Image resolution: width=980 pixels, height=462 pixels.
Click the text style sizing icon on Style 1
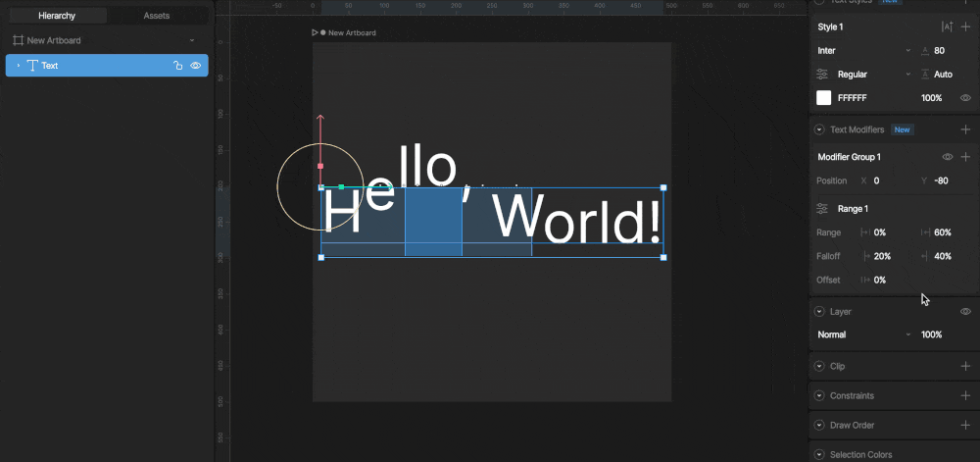(x=948, y=26)
